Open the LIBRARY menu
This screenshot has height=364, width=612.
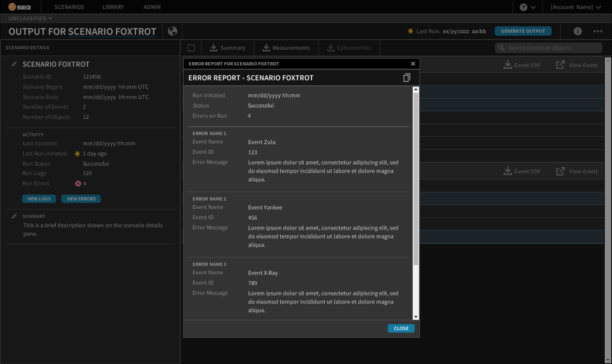(113, 7)
